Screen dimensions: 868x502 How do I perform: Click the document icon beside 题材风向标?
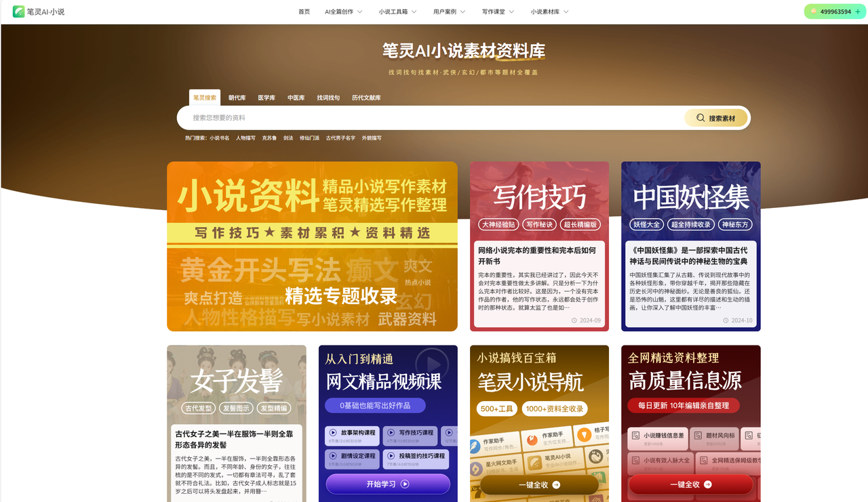(698, 436)
